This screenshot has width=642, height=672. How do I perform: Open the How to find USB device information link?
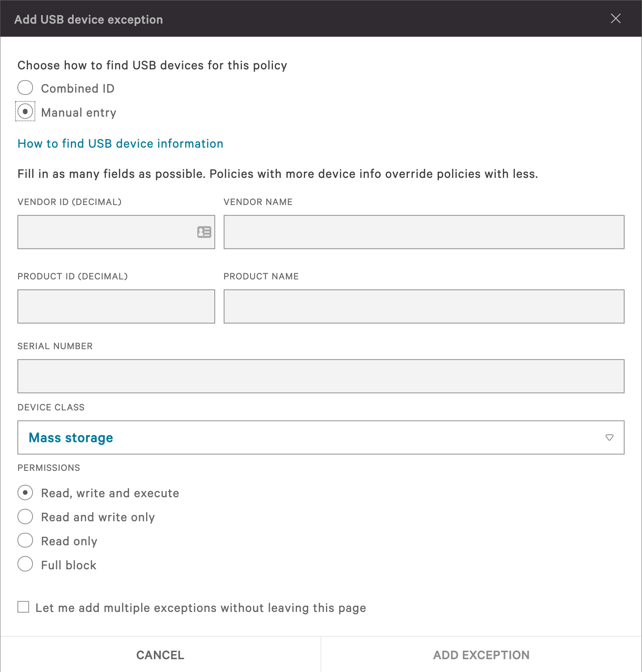coord(120,143)
